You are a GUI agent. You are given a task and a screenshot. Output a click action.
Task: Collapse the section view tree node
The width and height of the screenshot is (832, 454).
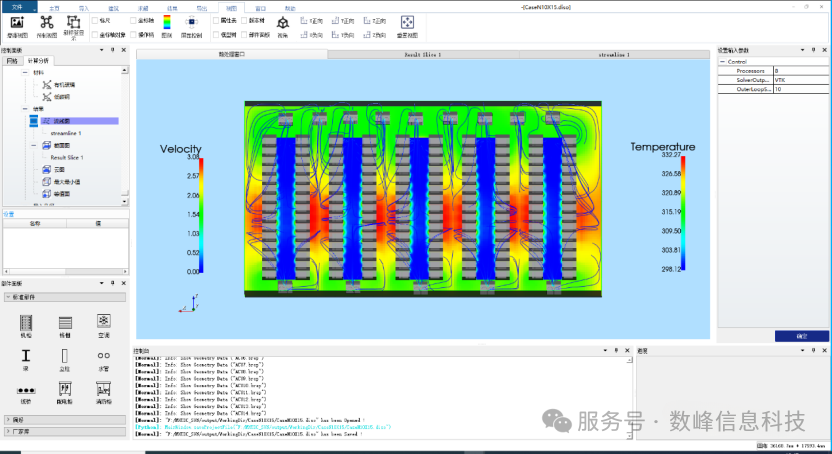(x=34, y=145)
